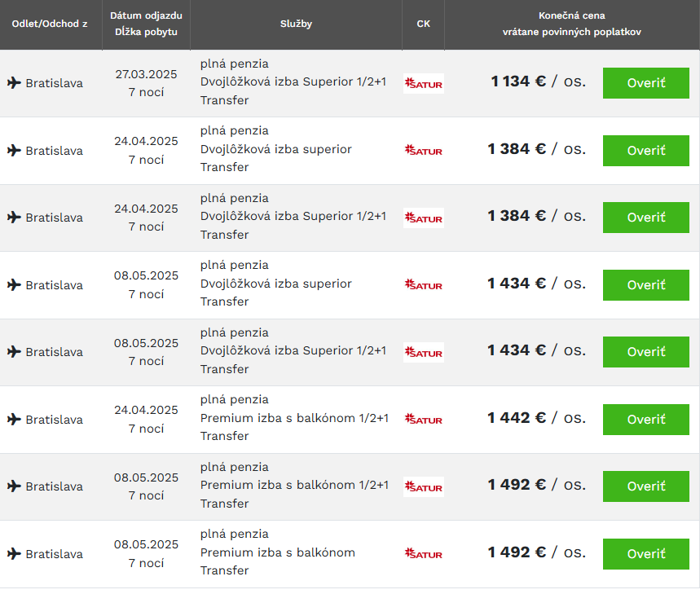This screenshot has width=700, height=594.
Task: Click the CK column header
Action: (x=423, y=24)
